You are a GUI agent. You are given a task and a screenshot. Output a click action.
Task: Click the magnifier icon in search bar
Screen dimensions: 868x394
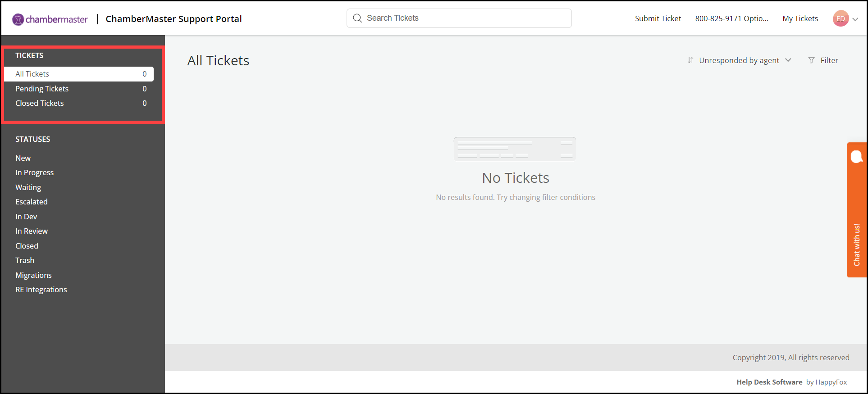(x=357, y=18)
